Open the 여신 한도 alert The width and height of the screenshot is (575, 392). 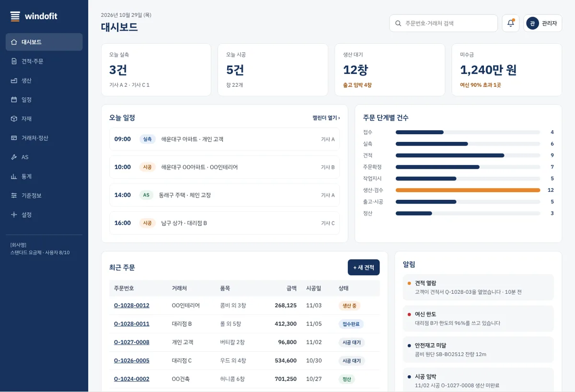coord(478,318)
